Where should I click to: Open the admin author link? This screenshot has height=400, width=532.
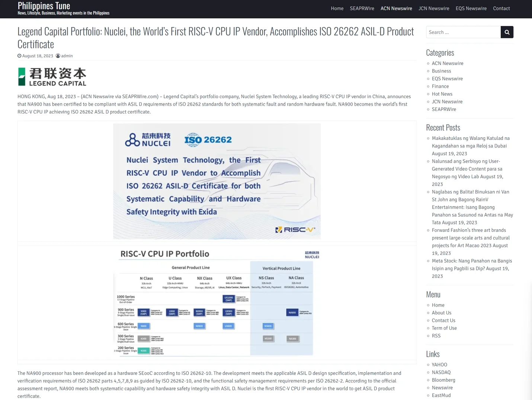[x=67, y=56]
